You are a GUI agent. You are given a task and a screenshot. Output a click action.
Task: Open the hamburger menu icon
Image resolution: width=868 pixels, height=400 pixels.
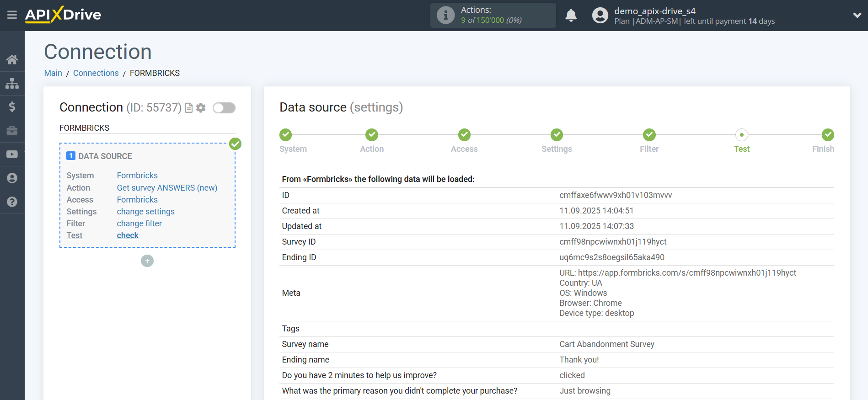click(12, 15)
